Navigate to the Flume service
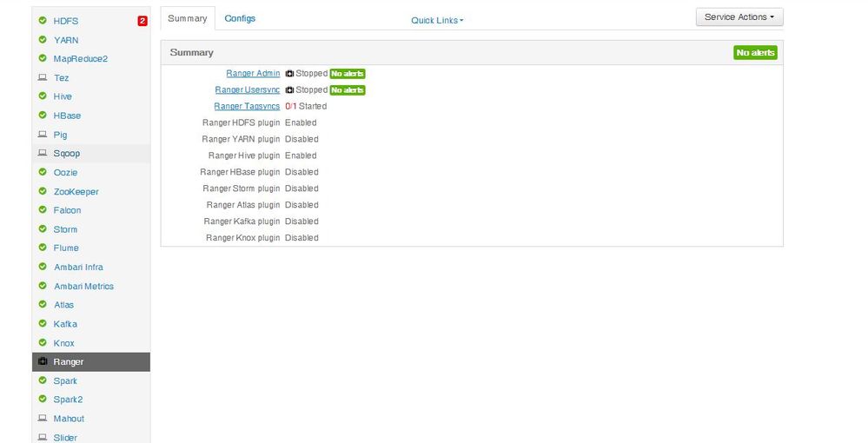The width and height of the screenshot is (868, 443). pyautogui.click(x=66, y=248)
